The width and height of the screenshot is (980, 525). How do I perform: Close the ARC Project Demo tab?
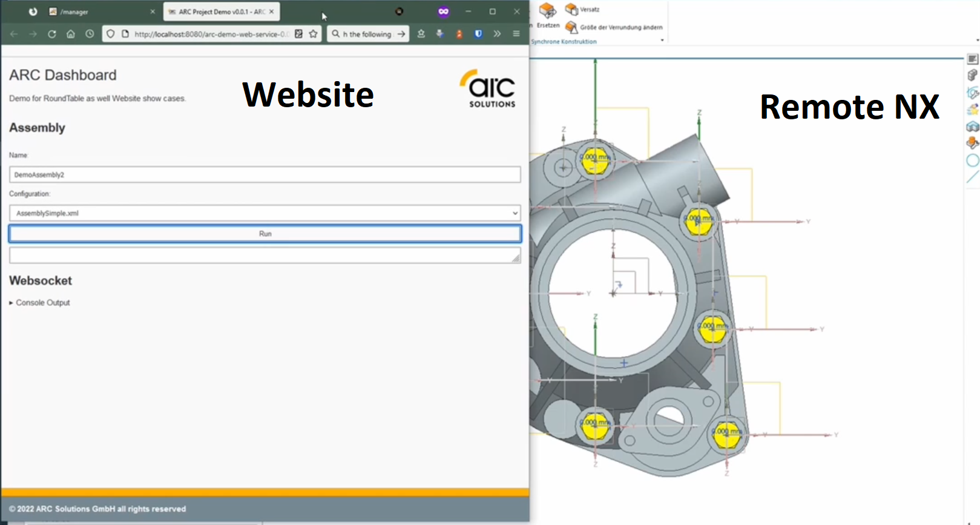click(272, 12)
